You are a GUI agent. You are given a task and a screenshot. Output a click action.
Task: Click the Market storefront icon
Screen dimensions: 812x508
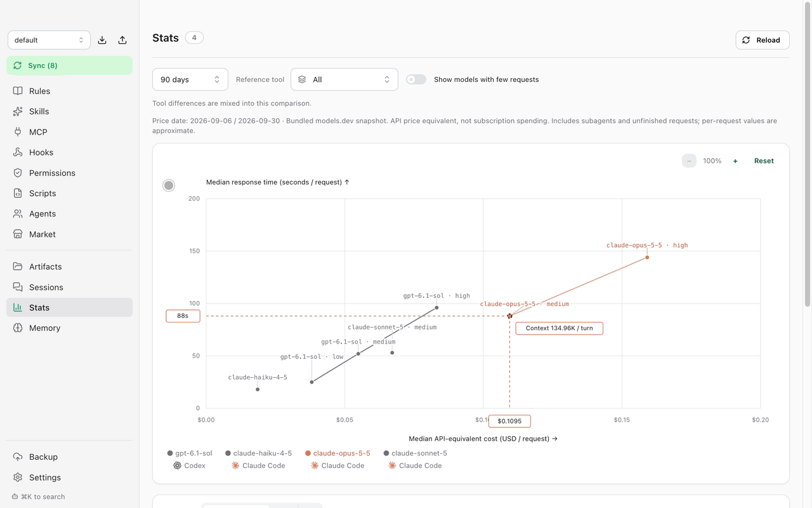coord(18,234)
